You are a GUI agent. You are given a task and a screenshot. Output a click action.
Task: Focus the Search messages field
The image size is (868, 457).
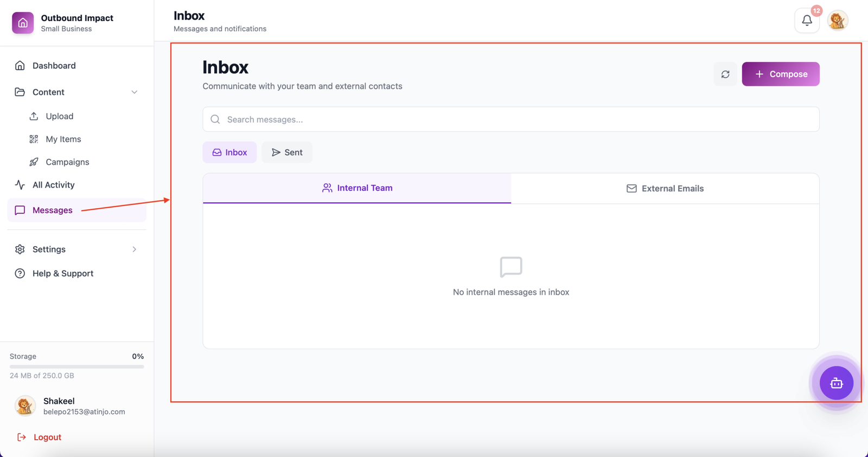point(510,119)
